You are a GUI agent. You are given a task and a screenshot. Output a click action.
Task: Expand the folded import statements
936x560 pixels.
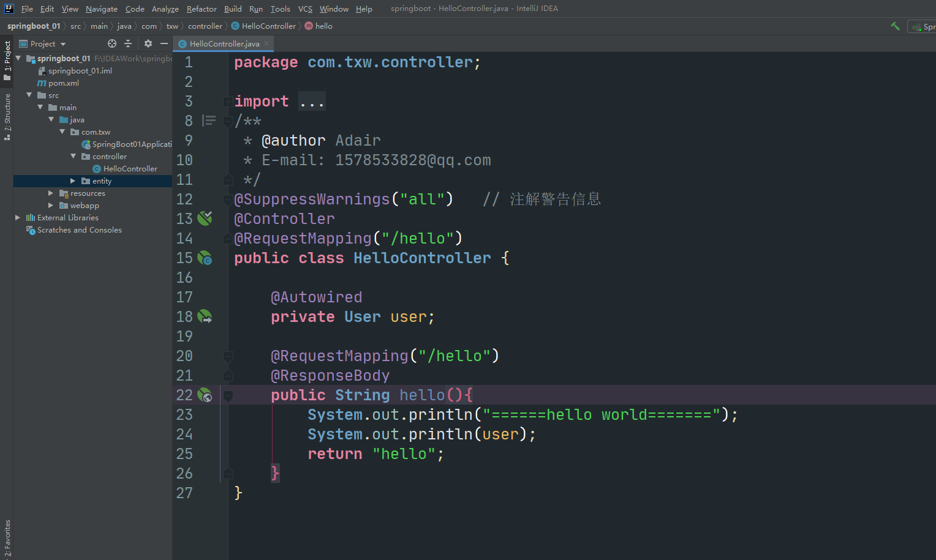point(227,101)
